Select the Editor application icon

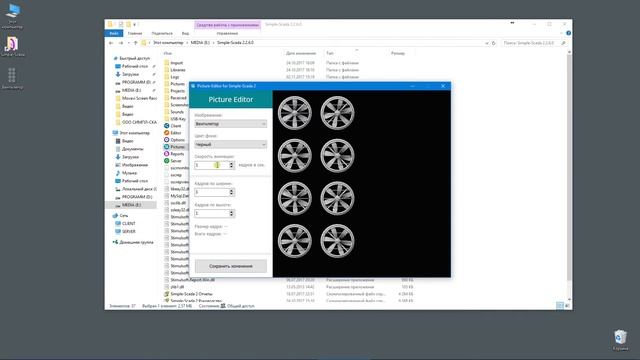(x=167, y=133)
